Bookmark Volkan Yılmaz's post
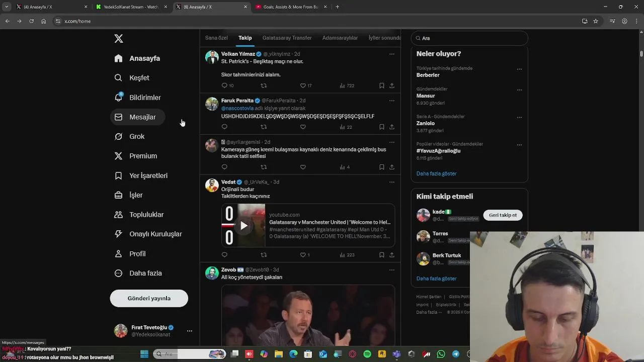Viewport: 644px width, 362px height. [381, 85]
